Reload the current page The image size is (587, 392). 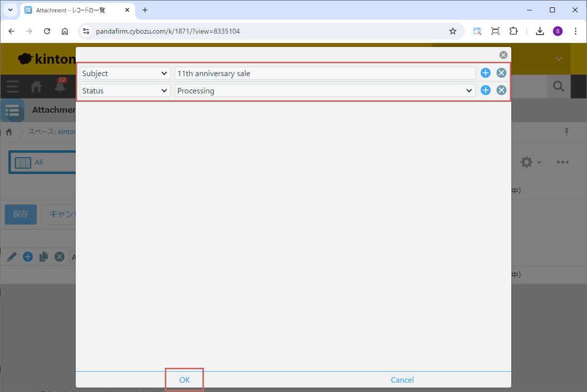coord(47,31)
